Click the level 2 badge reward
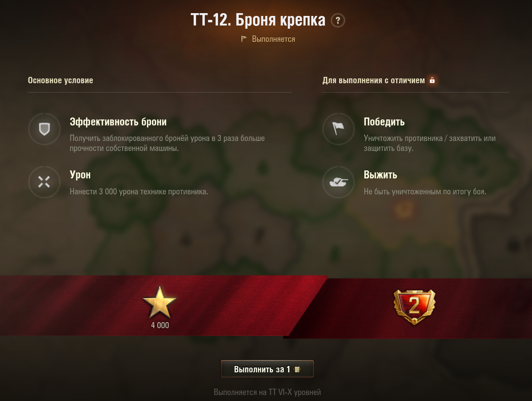This screenshot has width=532, height=401. pos(414,306)
